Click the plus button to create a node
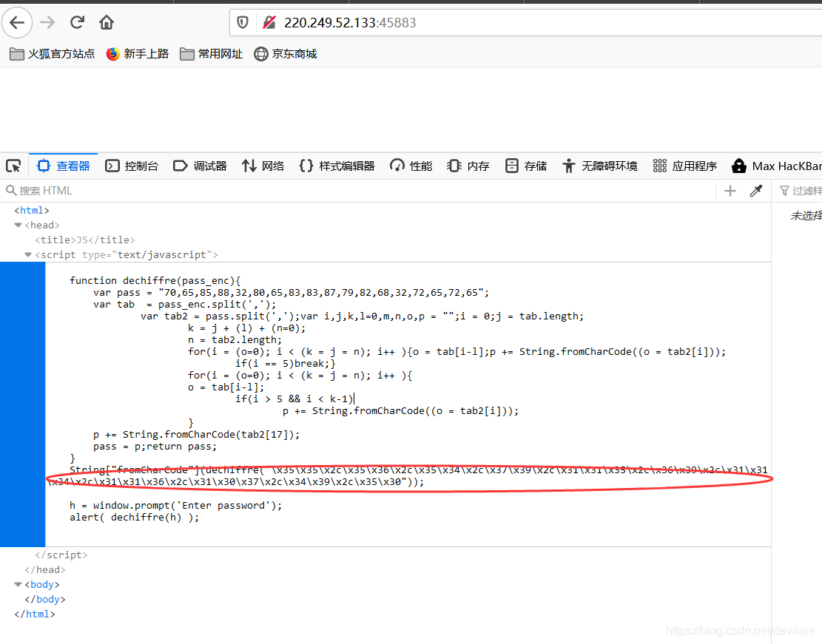Image resolution: width=822 pixels, height=644 pixels. pos(730,191)
